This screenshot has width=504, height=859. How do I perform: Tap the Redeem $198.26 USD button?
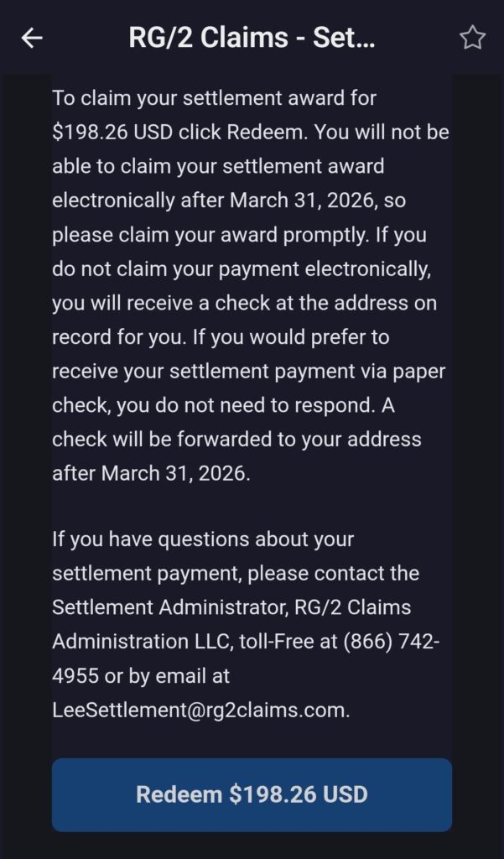[x=252, y=794]
